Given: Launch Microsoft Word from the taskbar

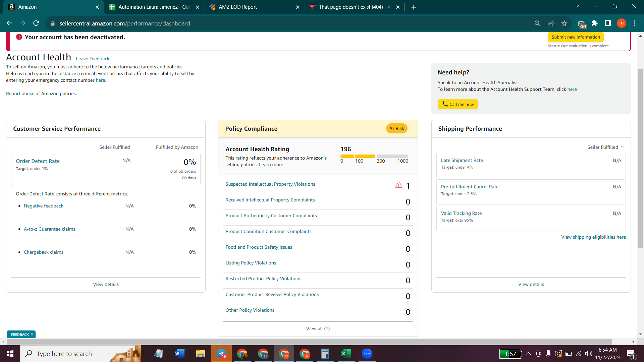Looking at the screenshot, I should [179, 354].
